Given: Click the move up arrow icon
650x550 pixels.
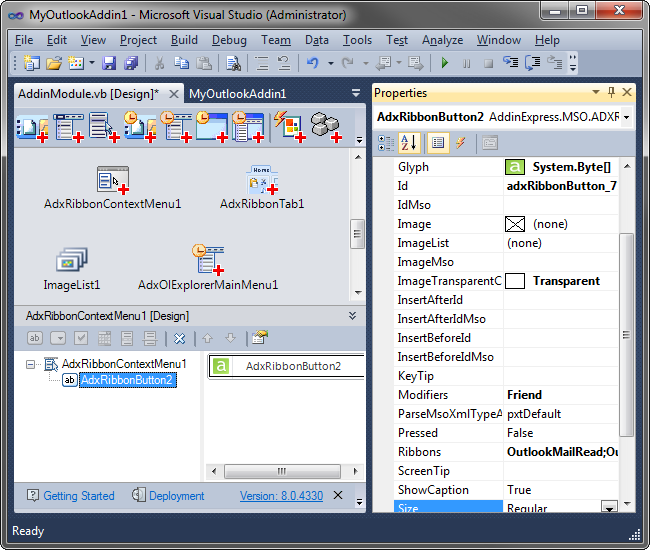Looking at the screenshot, I should [x=208, y=339].
